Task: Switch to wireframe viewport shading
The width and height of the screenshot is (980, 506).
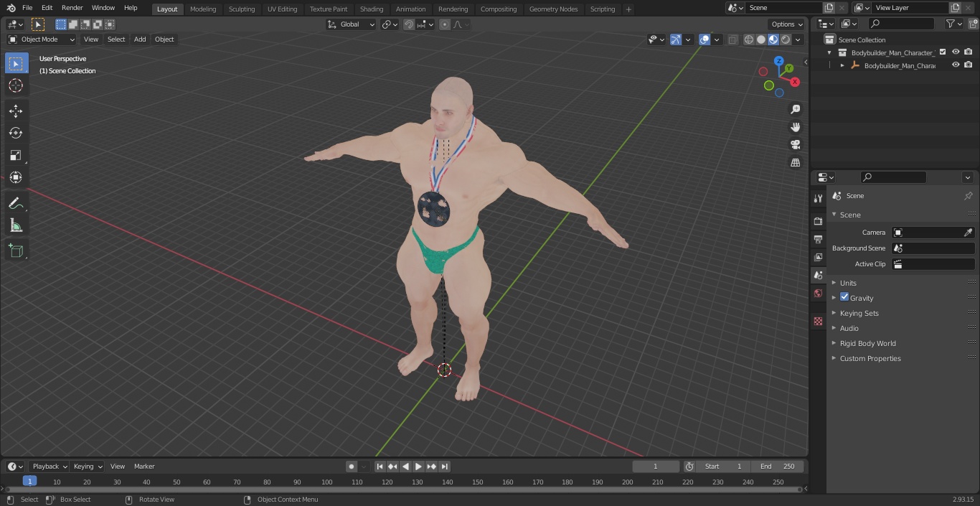Action: pyautogui.click(x=749, y=39)
